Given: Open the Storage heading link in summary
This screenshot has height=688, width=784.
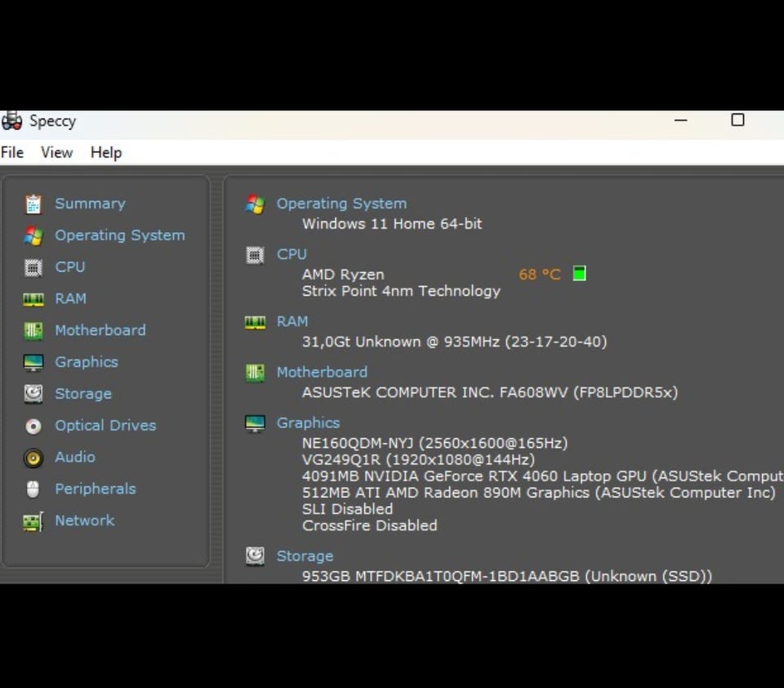Looking at the screenshot, I should 305,556.
